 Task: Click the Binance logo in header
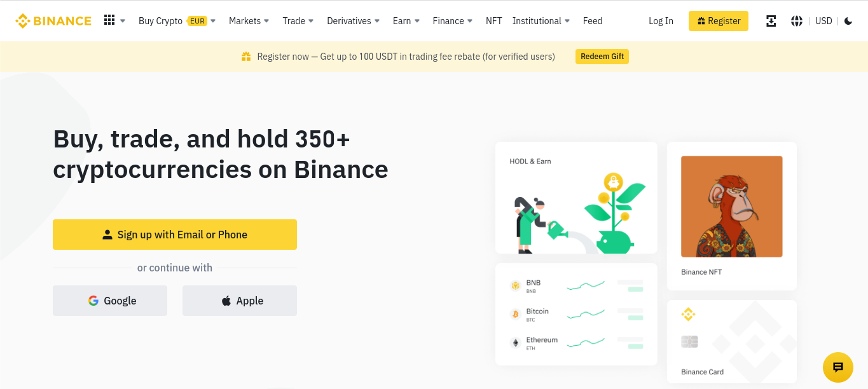coord(53,21)
